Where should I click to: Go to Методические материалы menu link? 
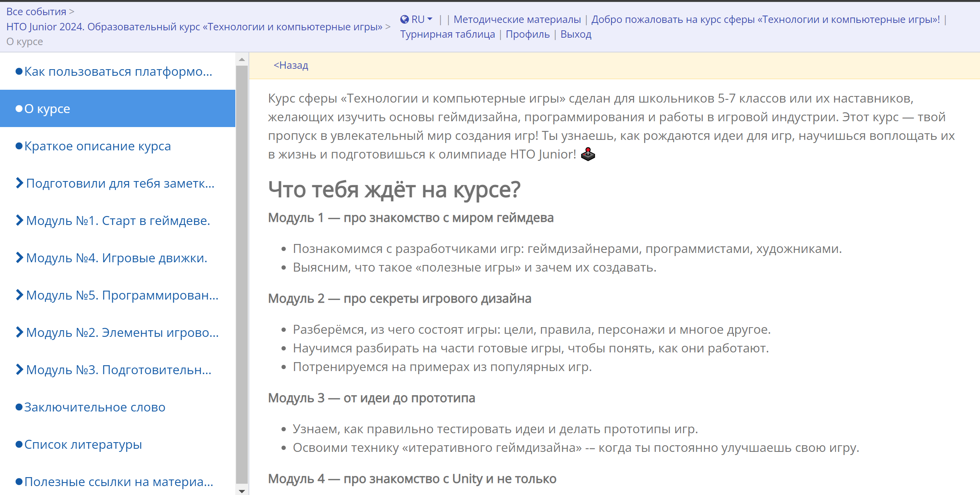517,19
